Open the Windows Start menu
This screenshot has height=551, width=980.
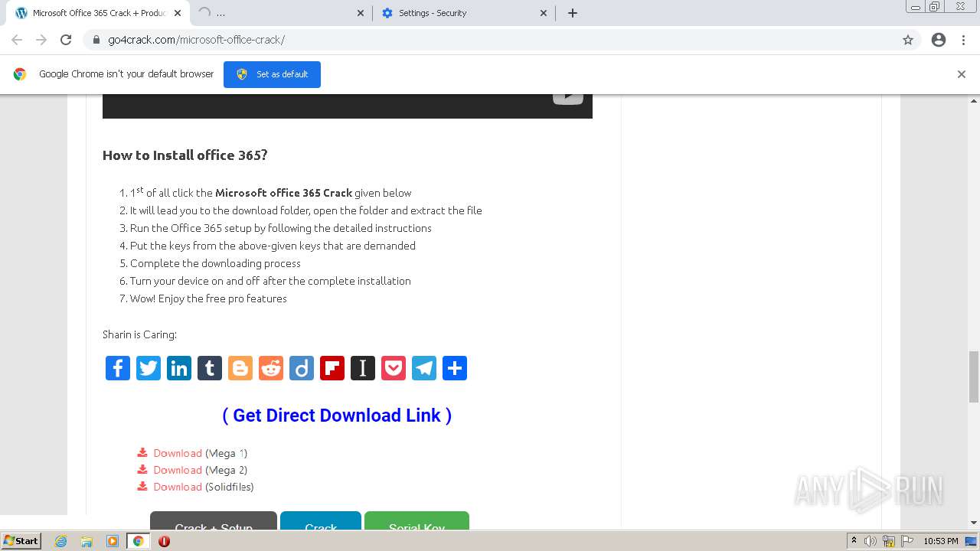21,540
